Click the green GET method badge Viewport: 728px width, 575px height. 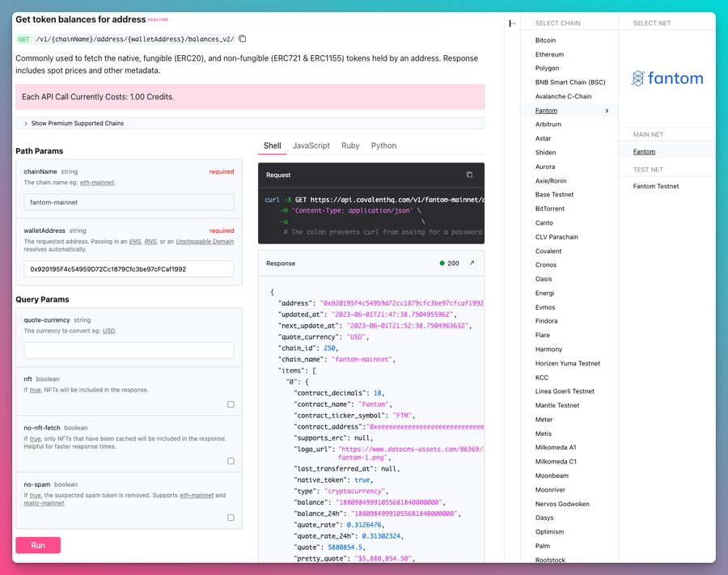tap(23, 38)
